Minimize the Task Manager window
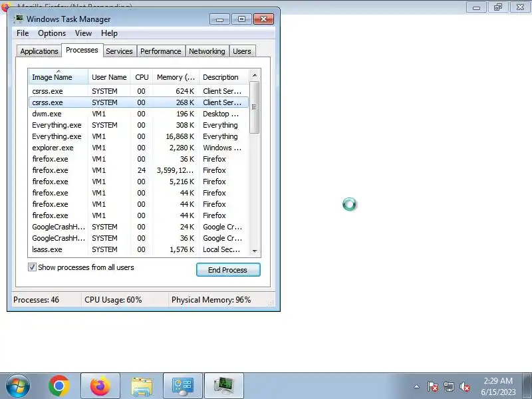This screenshot has height=399, width=532. (219, 19)
